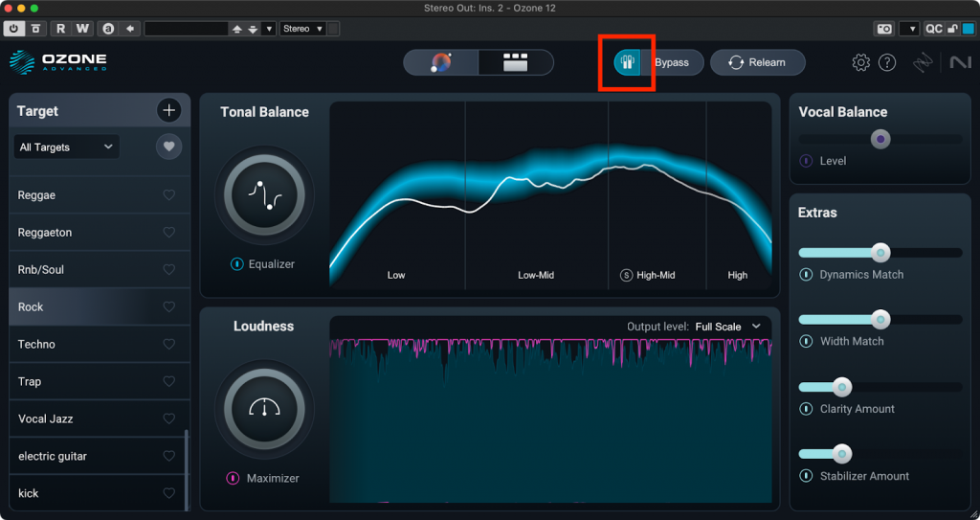The image size is (980, 520).
Task: Disable the Dynamics Match power toggle
Action: point(807,275)
